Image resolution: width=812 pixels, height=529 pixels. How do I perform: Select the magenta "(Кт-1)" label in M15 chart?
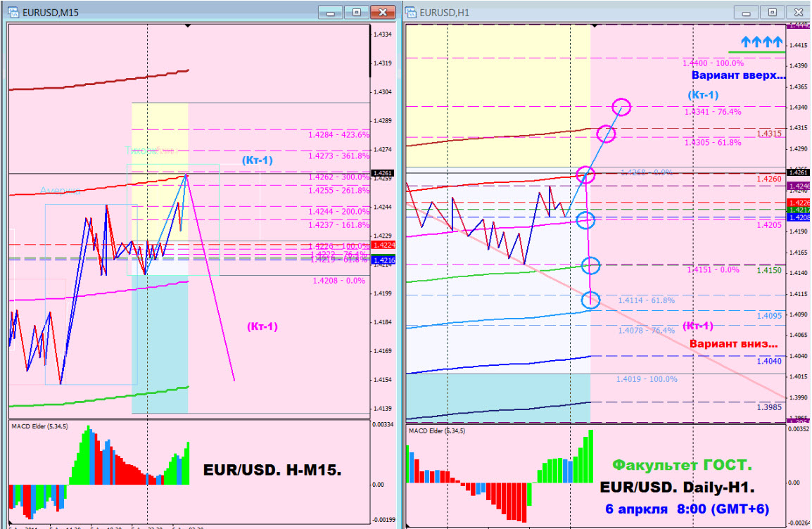click(x=262, y=326)
